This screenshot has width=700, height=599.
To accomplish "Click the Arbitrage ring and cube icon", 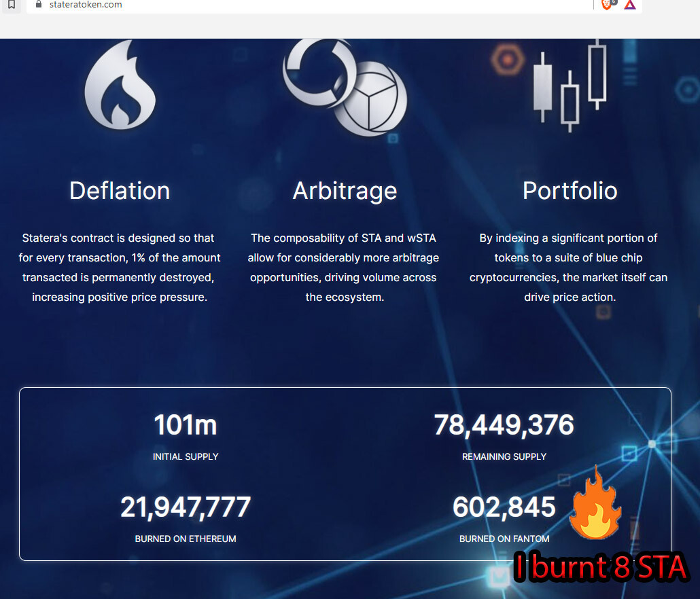I will pos(345,88).
